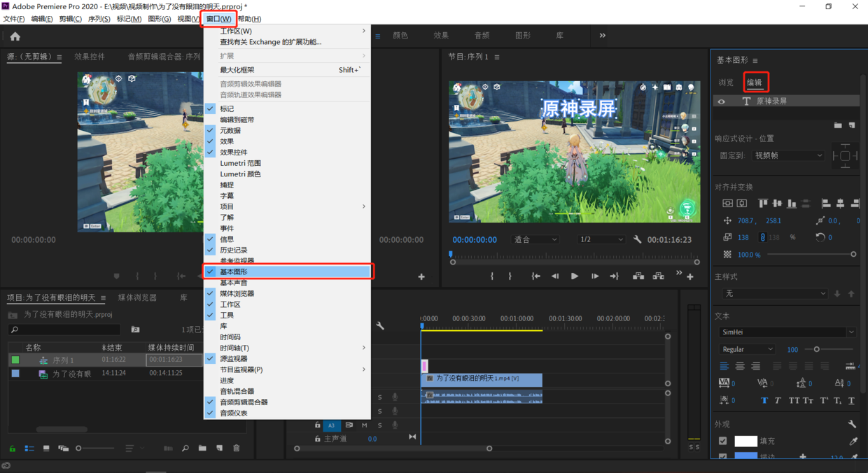Click the 音频 workspace button
The width and height of the screenshot is (868, 473).
coord(482,36)
